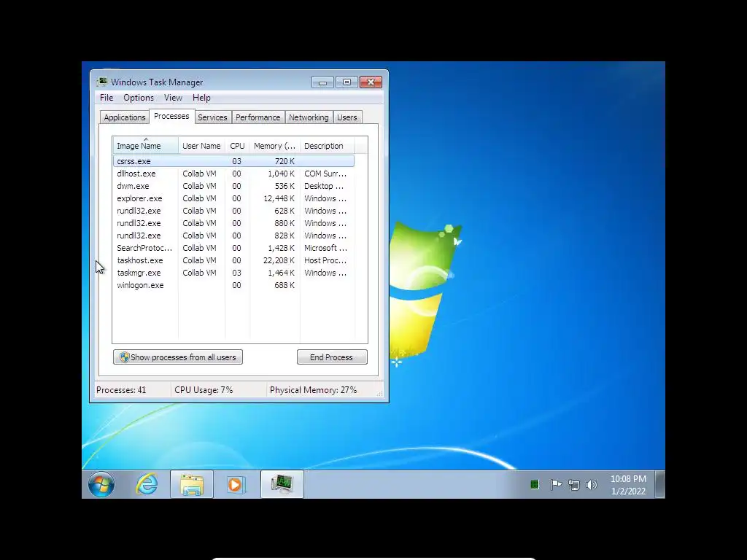747x560 pixels.
Task: Select rundll32.exe using 628 K memory
Action: click(x=233, y=211)
